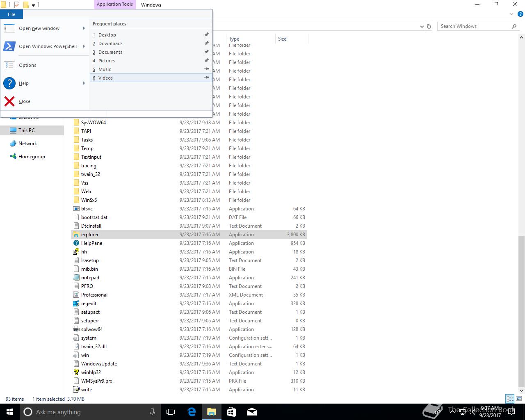Open Microsoft Edge from the taskbar
The width and height of the screenshot is (525, 420).
pyautogui.click(x=192, y=412)
